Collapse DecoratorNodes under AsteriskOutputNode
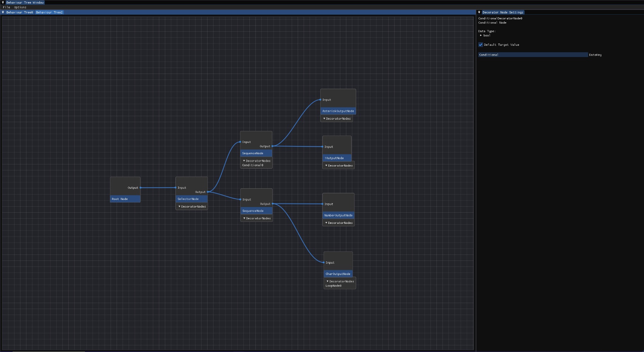Screen dimensions: 644x352 (x=324, y=119)
